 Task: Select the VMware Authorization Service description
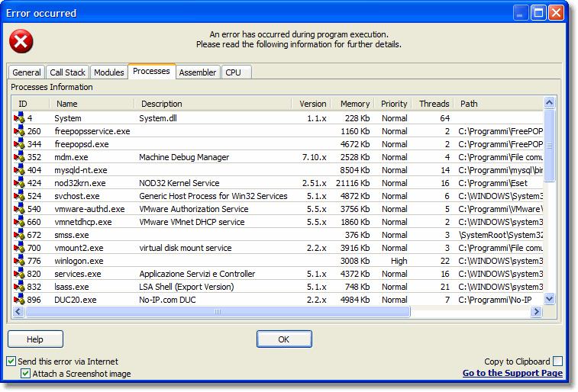194,209
